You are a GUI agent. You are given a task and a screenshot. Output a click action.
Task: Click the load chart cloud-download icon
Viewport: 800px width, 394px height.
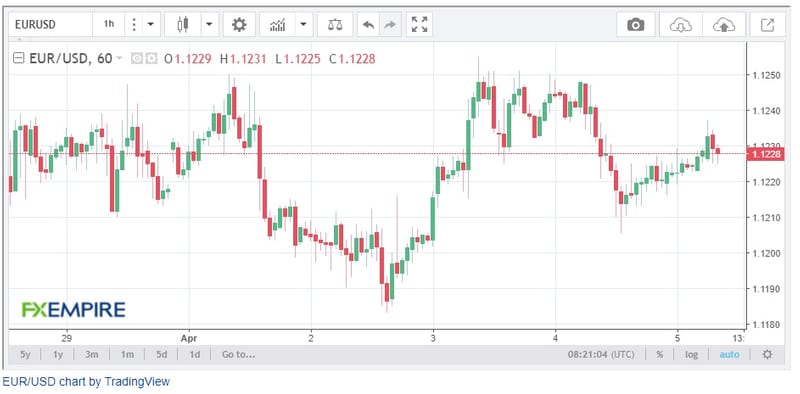[x=681, y=24]
